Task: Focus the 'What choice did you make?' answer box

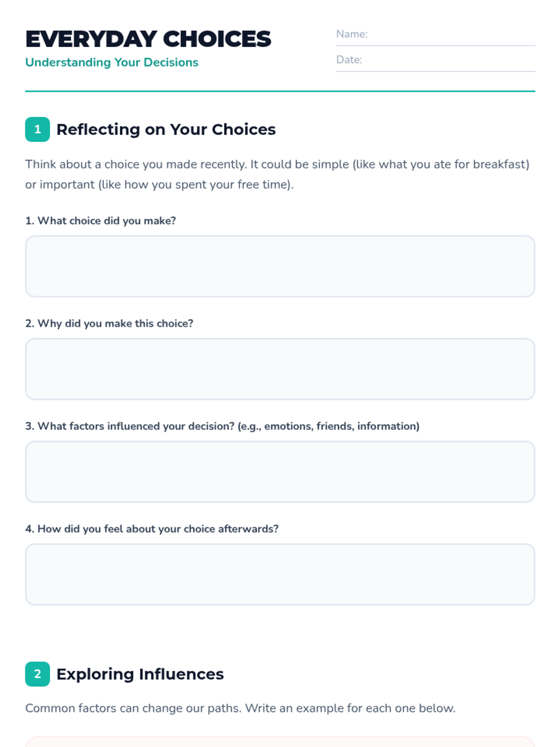Action: (280, 266)
